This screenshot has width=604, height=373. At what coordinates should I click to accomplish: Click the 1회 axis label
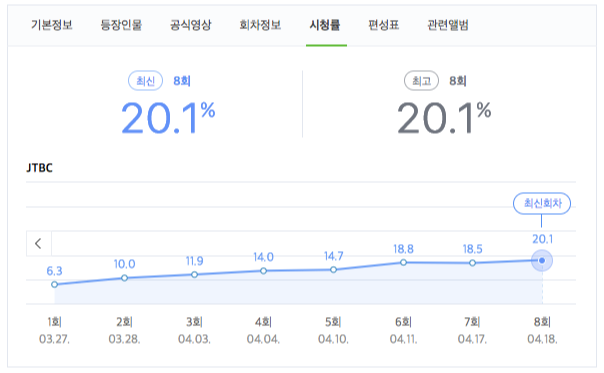tap(54, 322)
